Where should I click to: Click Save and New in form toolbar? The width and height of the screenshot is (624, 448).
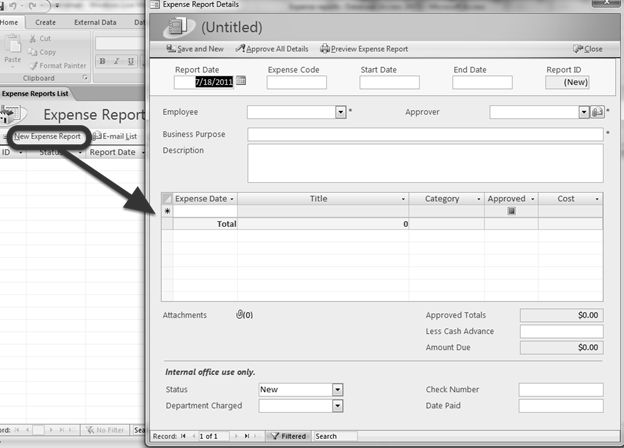(x=194, y=48)
